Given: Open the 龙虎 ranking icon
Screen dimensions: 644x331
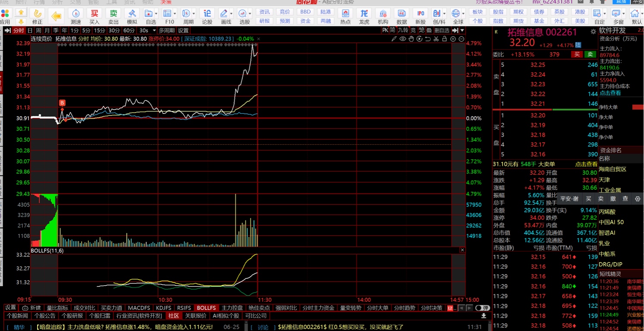Looking at the screenshot, I should click(364, 16).
